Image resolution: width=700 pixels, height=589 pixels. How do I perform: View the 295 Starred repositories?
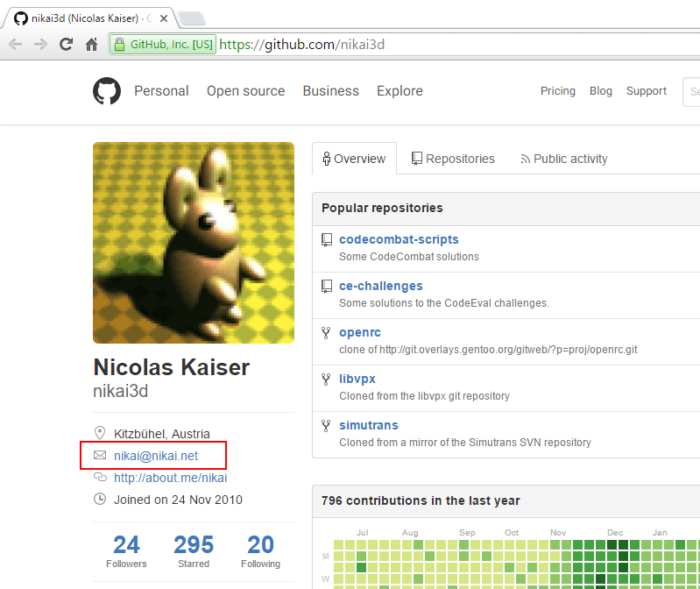point(194,551)
